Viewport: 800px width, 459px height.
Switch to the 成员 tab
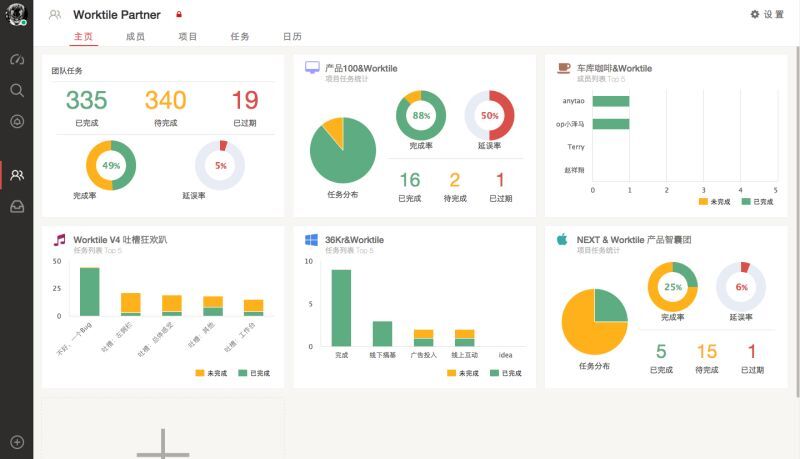[135, 37]
